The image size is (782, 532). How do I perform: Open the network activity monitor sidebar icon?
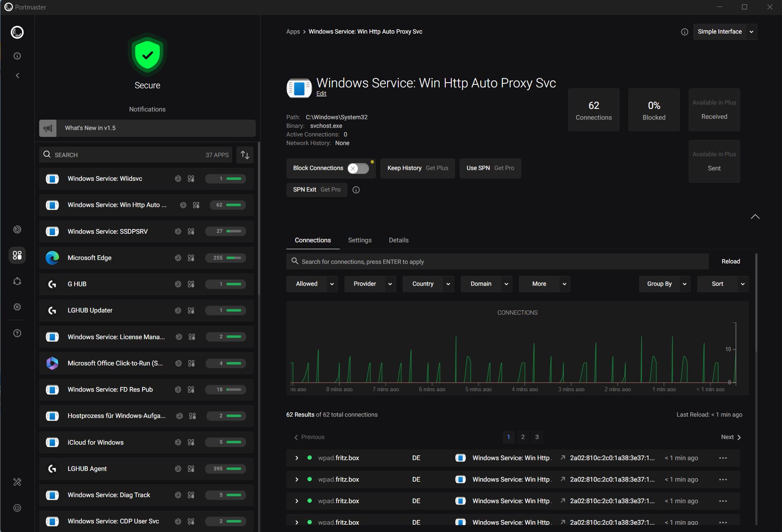tap(17, 229)
